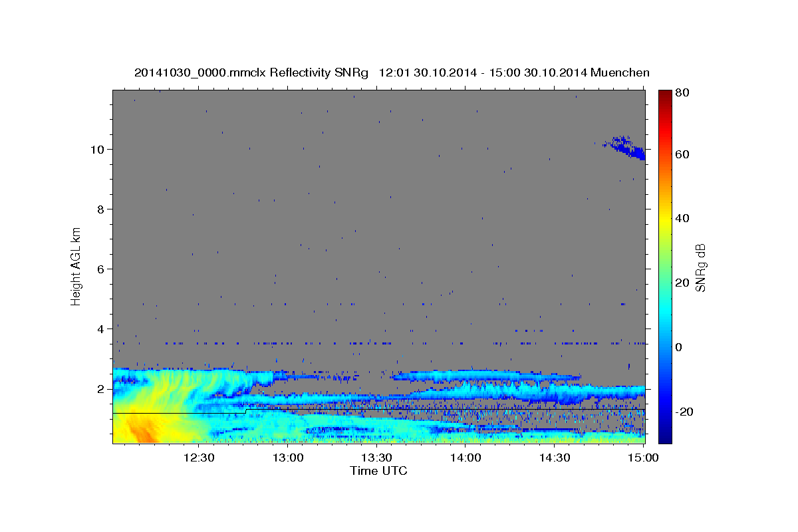Click the height label 4 on y-axis

point(101,329)
